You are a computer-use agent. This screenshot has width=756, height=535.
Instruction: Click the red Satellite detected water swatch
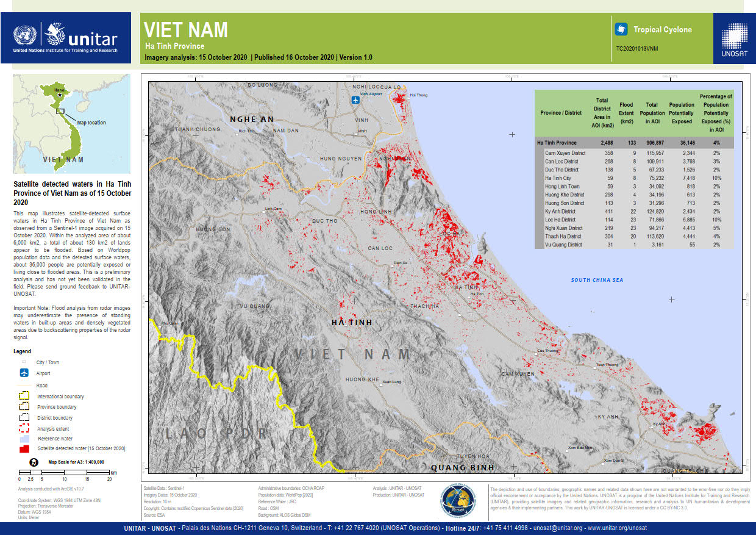tap(24, 449)
